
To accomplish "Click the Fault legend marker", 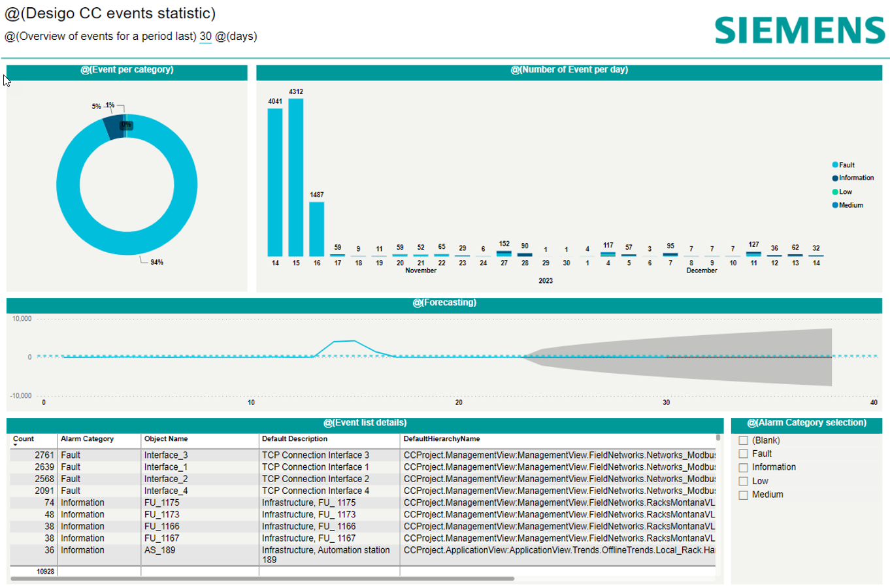I will pyautogui.click(x=835, y=165).
